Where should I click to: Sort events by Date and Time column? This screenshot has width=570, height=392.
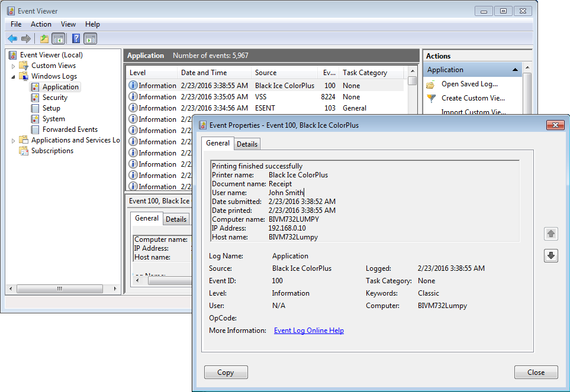(x=204, y=73)
